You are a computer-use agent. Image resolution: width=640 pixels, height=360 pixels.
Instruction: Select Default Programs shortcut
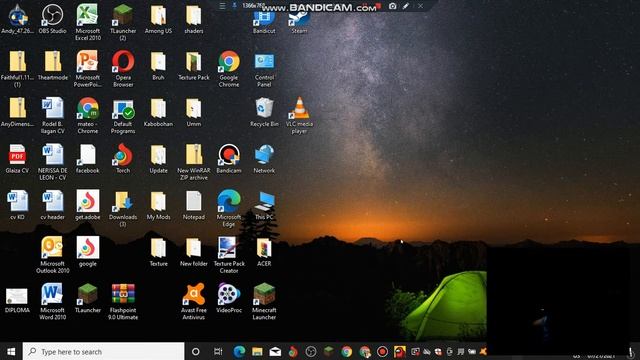tap(123, 116)
